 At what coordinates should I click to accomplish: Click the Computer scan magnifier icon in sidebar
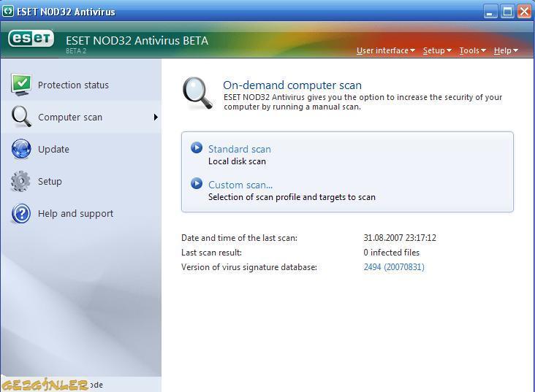[21, 117]
